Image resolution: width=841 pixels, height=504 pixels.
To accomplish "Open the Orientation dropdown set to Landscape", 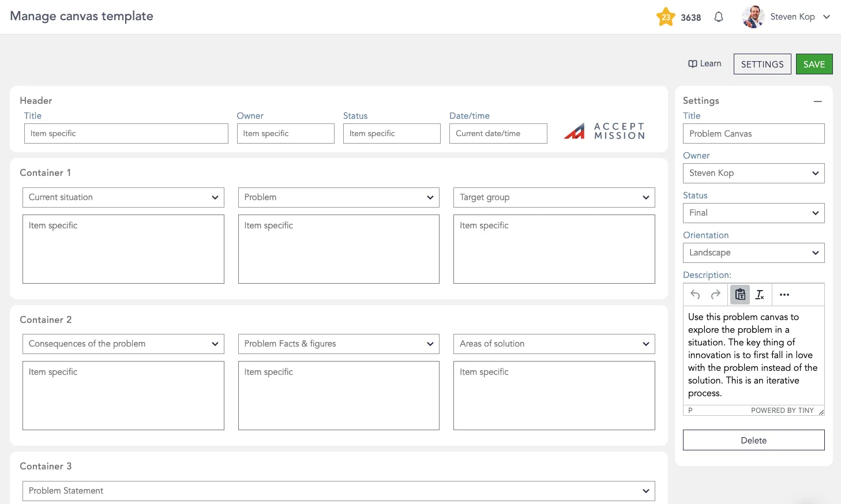I will 753,253.
